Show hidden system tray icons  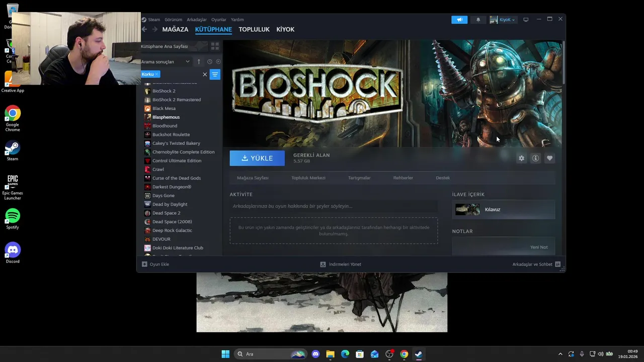560,354
